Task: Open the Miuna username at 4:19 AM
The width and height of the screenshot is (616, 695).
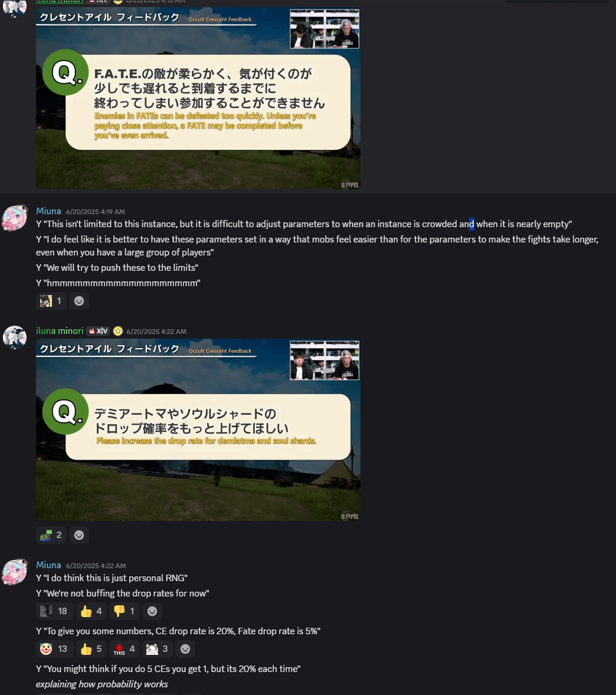Action: click(48, 211)
